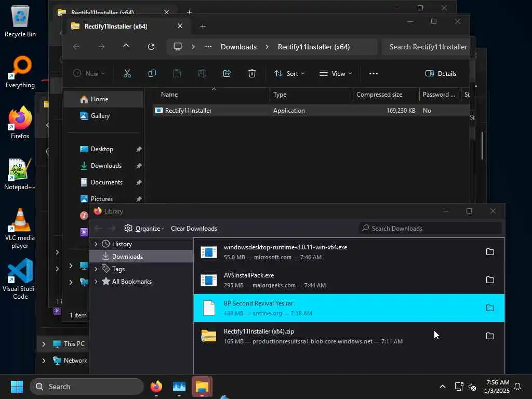Click the Search Downloads field in Library
This screenshot has height=399, width=532.
coord(430,229)
